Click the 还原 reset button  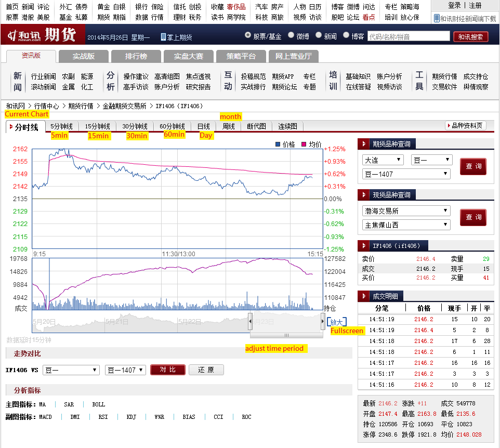[206, 370]
